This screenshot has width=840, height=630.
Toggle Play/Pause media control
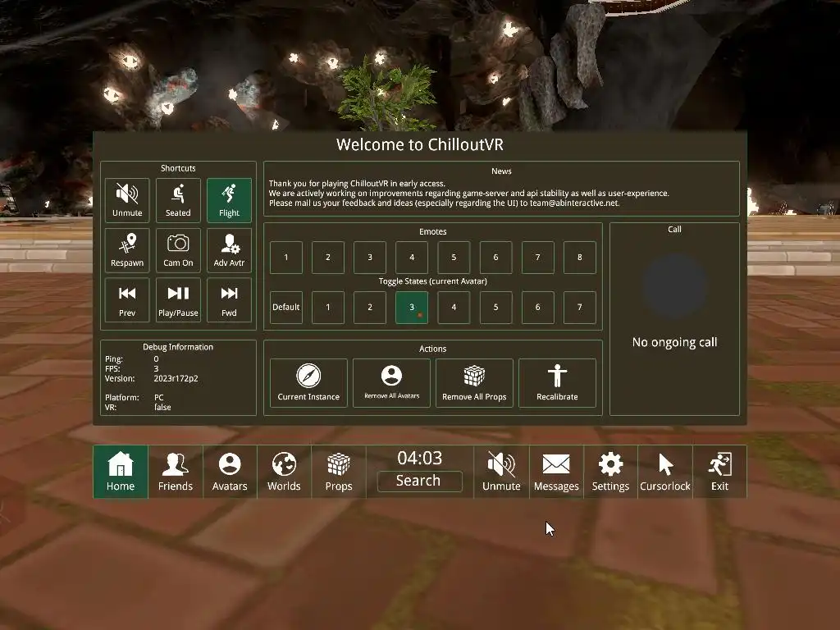[178, 300]
